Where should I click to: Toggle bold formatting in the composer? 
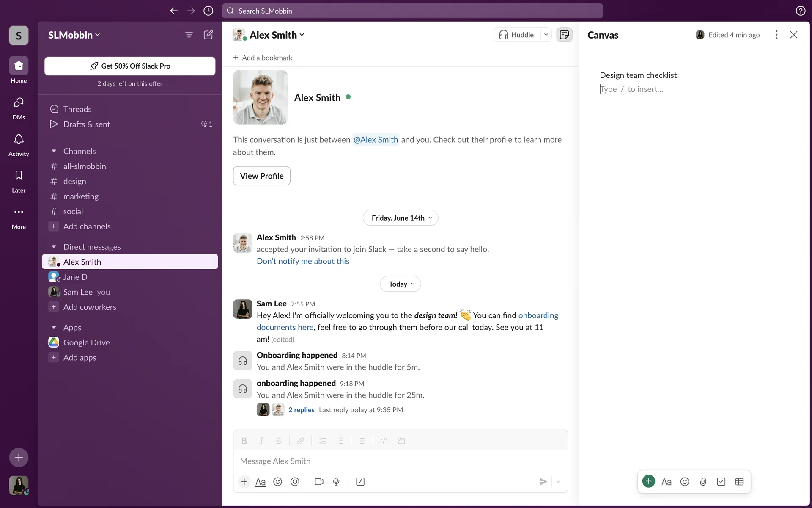pyautogui.click(x=244, y=441)
